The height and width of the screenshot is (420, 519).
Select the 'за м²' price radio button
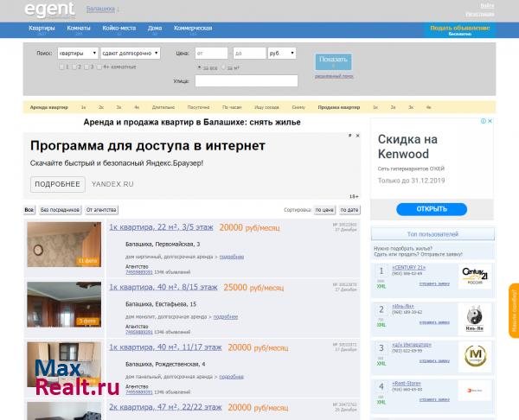(223, 67)
